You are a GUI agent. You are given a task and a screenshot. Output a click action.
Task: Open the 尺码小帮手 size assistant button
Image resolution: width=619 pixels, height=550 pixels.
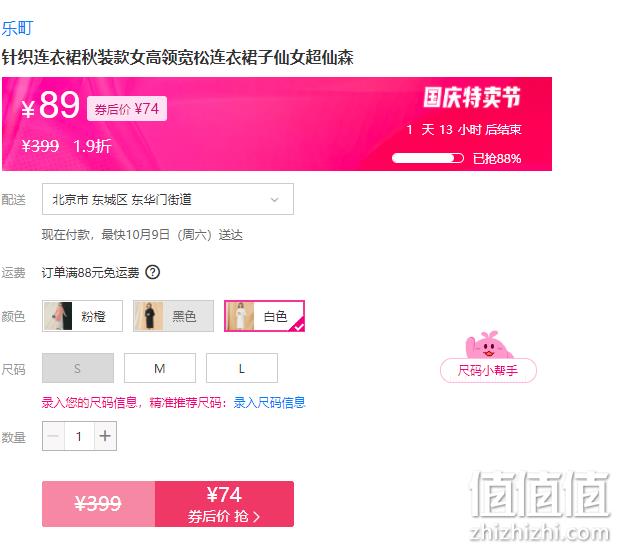click(488, 370)
